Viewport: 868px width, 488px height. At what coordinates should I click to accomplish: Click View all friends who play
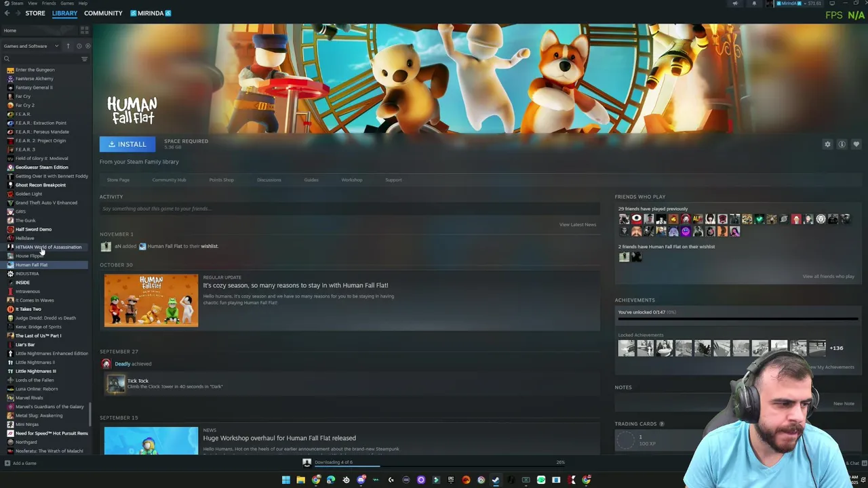point(829,277)
